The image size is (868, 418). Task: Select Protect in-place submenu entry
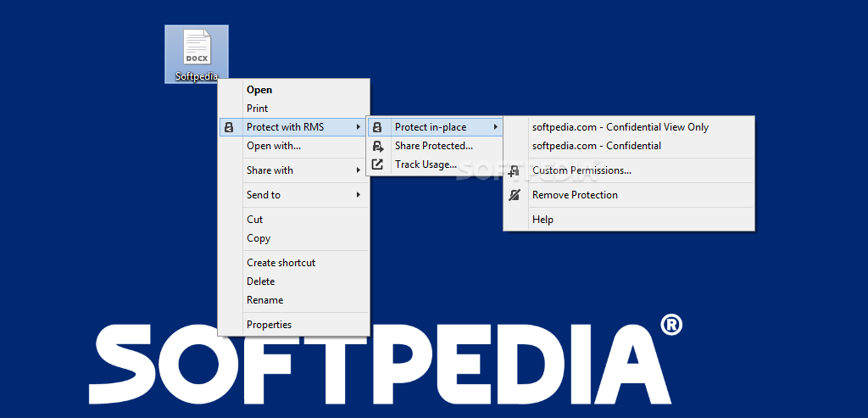pyautogui.click(x=435, y=127)
